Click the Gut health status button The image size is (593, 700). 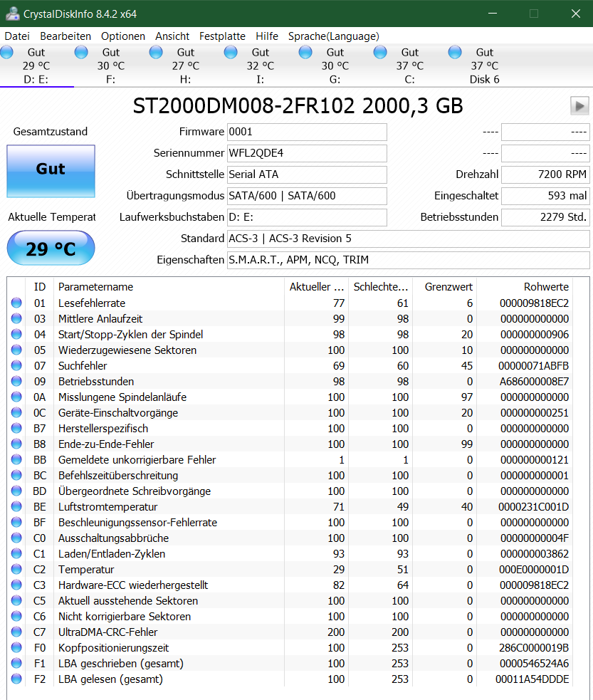pyautogui.click(x=51, y=171)
